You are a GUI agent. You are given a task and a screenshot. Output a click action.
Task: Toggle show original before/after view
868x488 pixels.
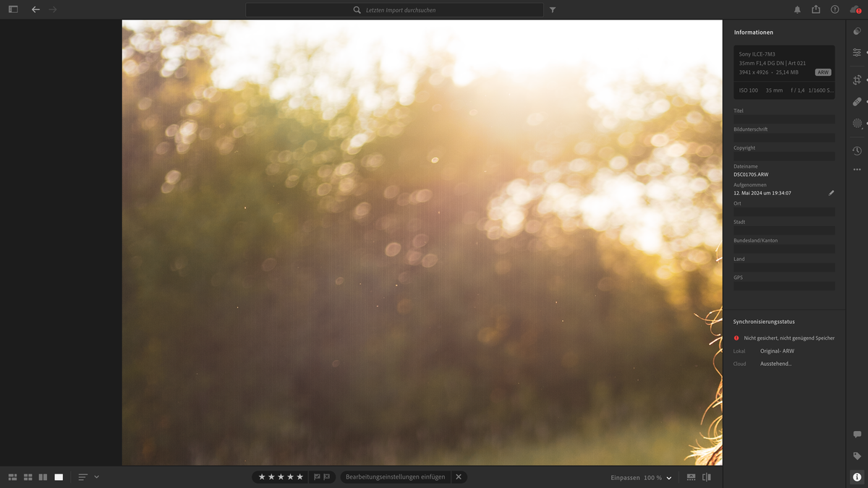click(x=707, y=477)
